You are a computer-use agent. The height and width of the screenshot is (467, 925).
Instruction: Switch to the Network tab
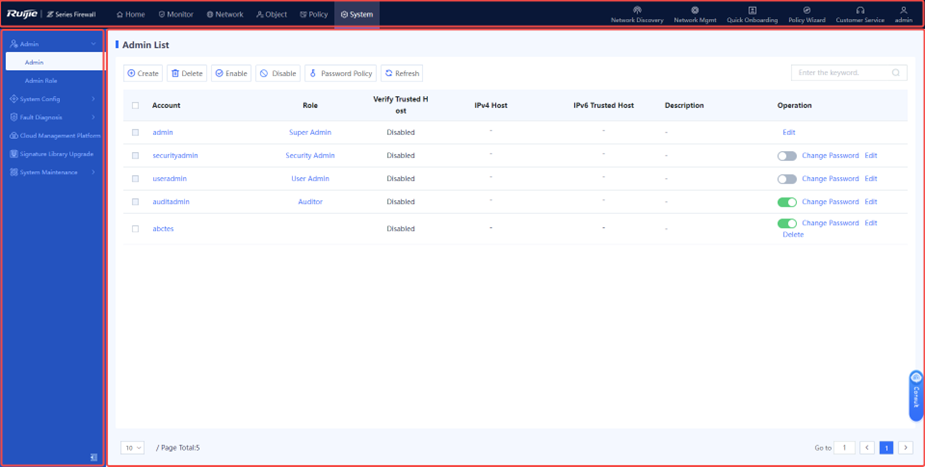coord(225,14)
